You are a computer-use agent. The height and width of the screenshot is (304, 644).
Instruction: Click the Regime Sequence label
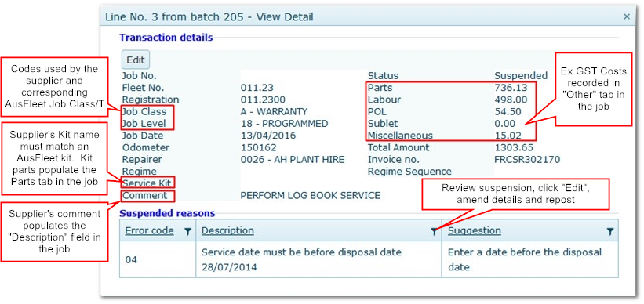409,172
